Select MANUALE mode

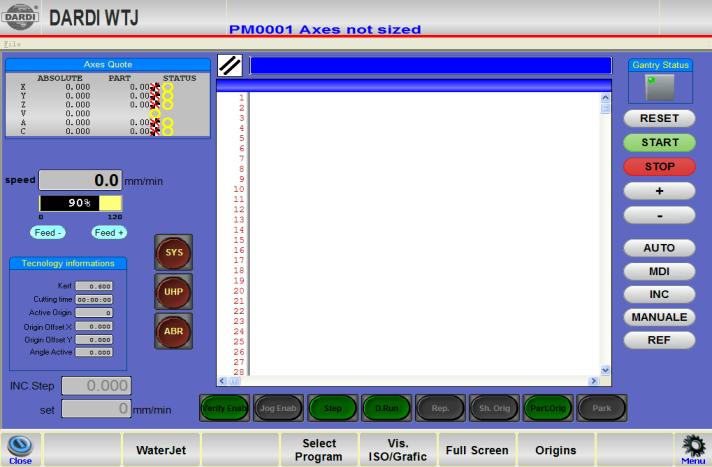pos(659,317)
